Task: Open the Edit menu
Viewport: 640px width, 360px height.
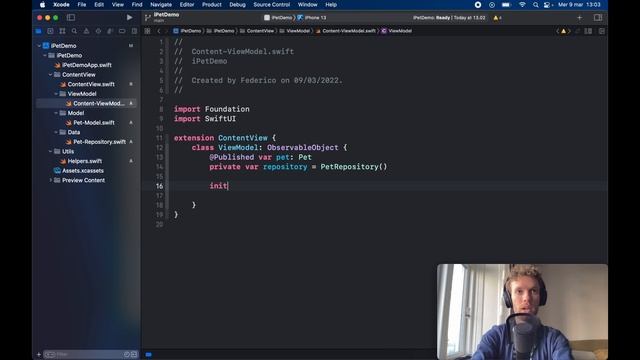Action: 99,5
